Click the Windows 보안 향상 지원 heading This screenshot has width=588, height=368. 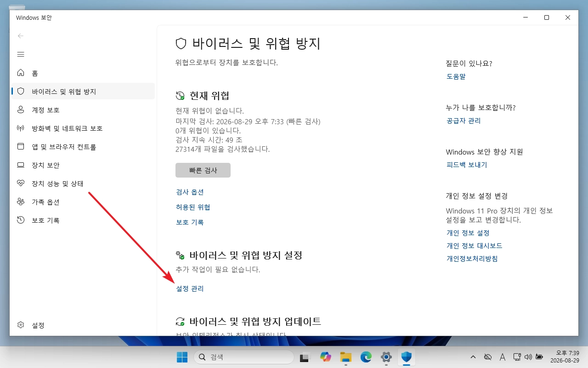click(485, 152)
